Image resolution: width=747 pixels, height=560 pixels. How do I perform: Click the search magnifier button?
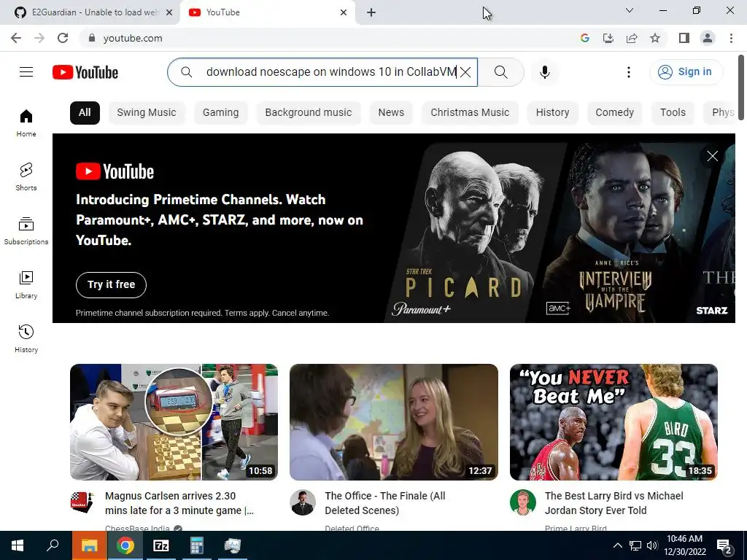(x=500, y=72)
